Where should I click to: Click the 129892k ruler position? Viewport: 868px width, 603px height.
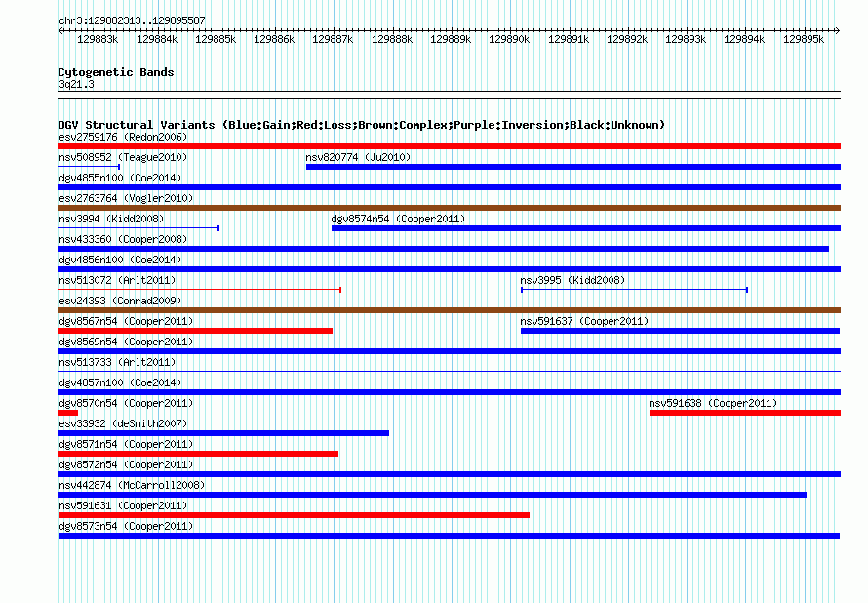tap(627, 39)
